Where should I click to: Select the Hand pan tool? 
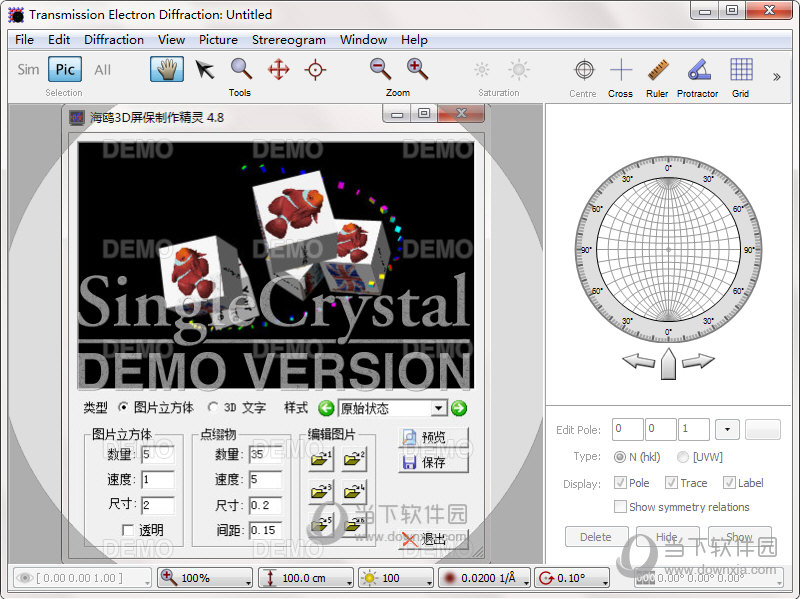[167, 69]
